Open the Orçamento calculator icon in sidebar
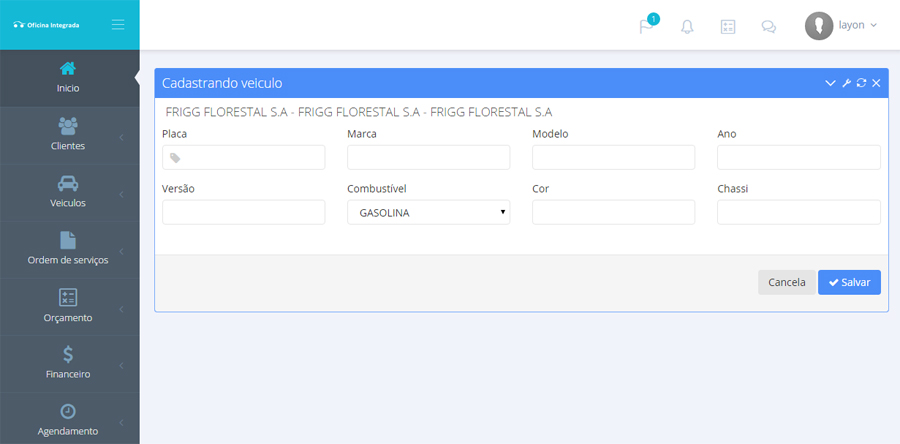The height and width of the screenshot is (444, 900). click(68, 297)
